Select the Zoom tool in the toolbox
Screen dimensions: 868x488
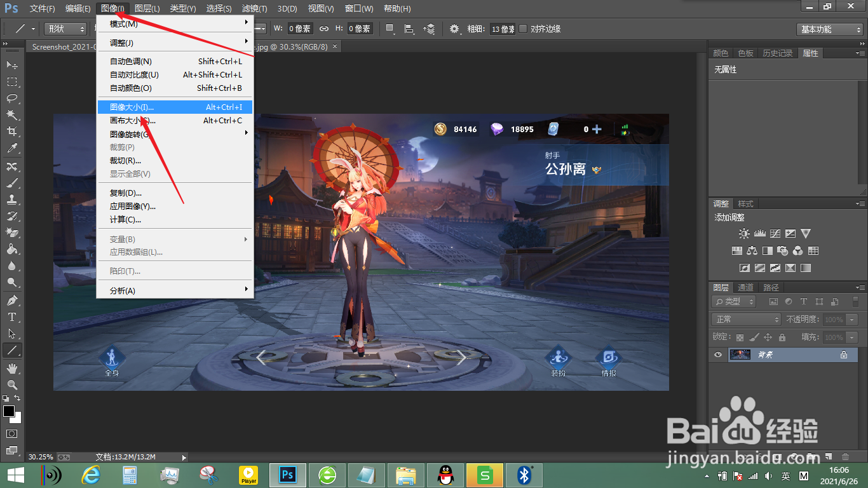tap(11, 384)
